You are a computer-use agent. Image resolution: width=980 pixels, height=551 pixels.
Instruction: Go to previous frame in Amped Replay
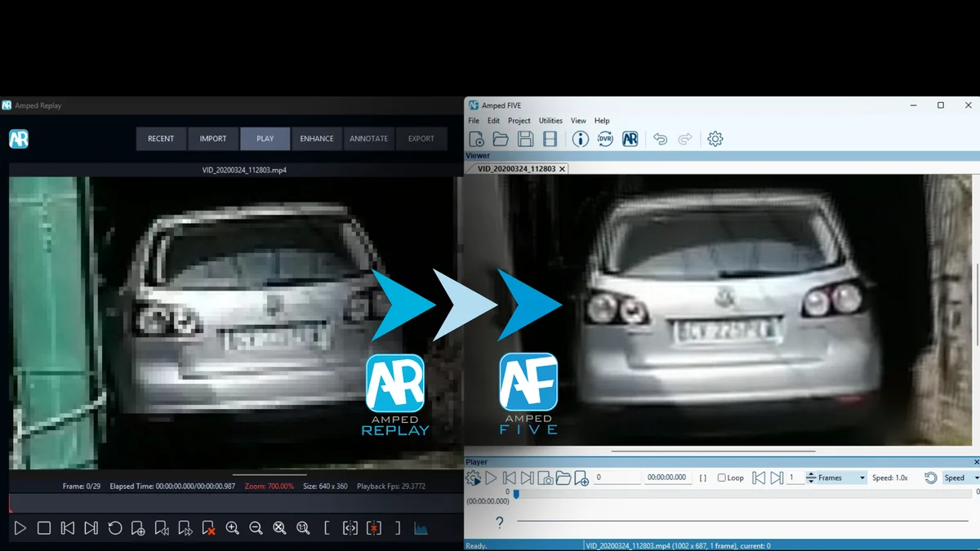[68, 529]
